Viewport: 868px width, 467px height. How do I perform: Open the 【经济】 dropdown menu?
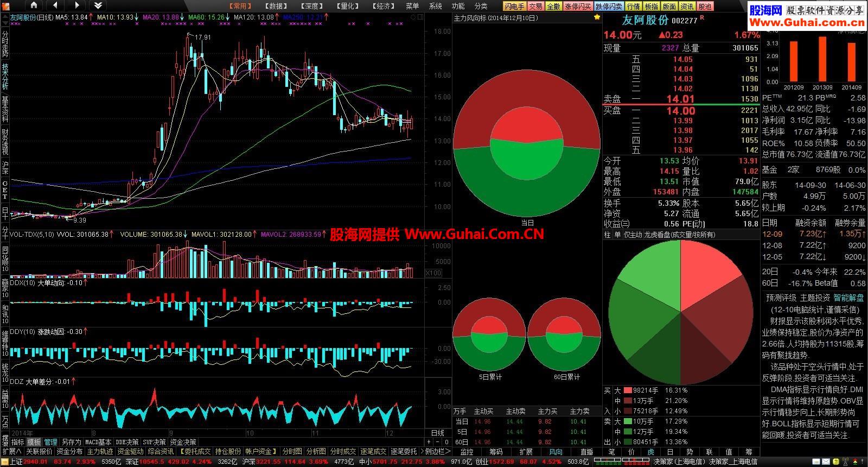coord(384,6)
